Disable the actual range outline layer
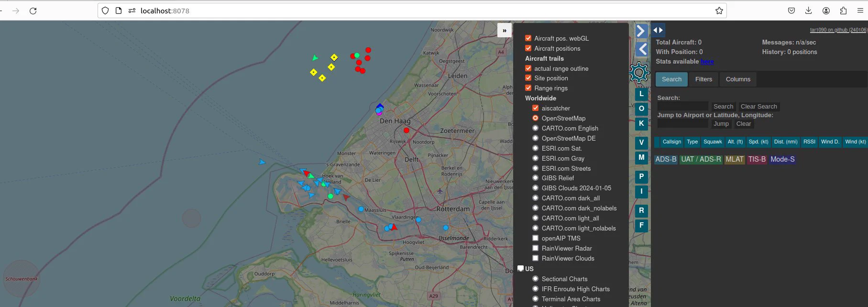The height and width of the screenshot is (307, 868). tap(528, 68)
